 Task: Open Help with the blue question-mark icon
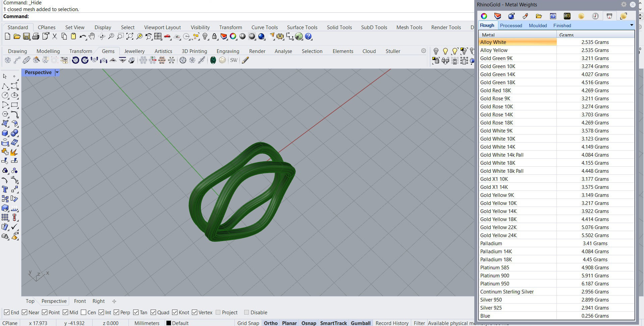point(308,37)
